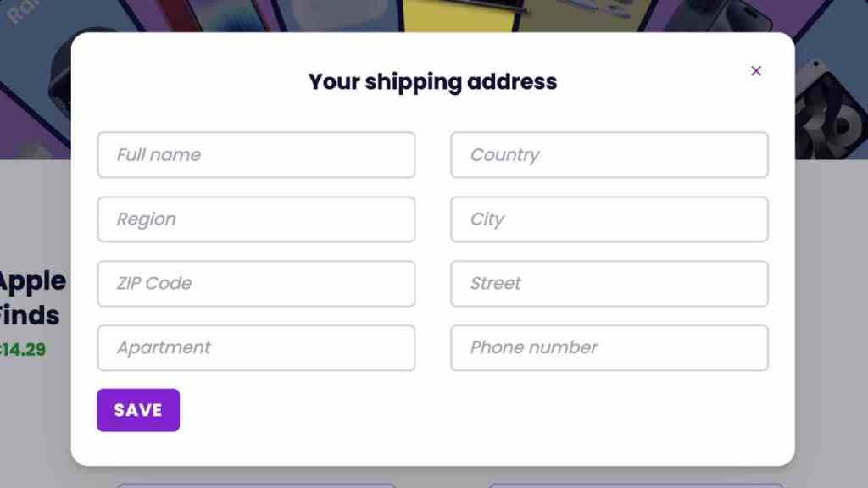Click into the City field
This screenshot has width=868, height=488.
pyautogui.click(x=609, y=219)
